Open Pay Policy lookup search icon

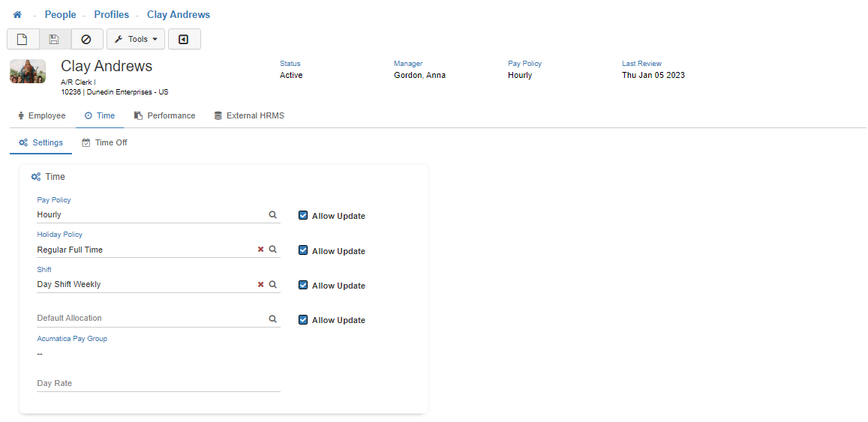[273, 214]
